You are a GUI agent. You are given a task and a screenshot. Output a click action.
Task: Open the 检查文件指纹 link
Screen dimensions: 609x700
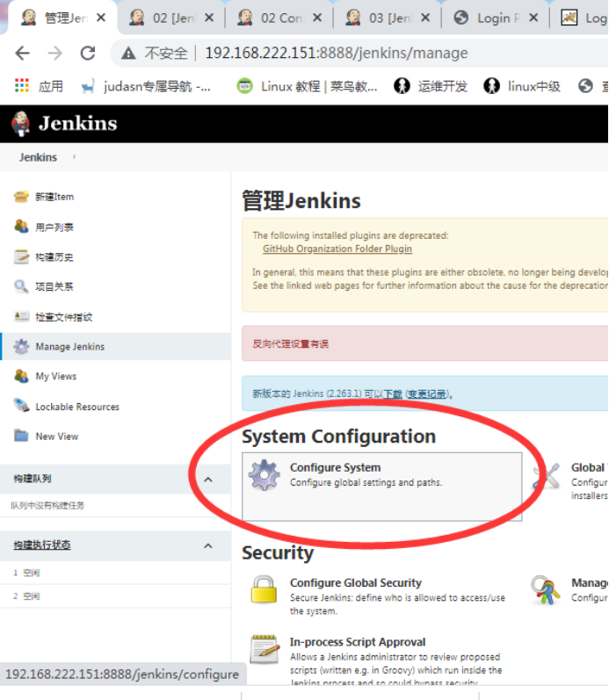[x=64, y=317]
